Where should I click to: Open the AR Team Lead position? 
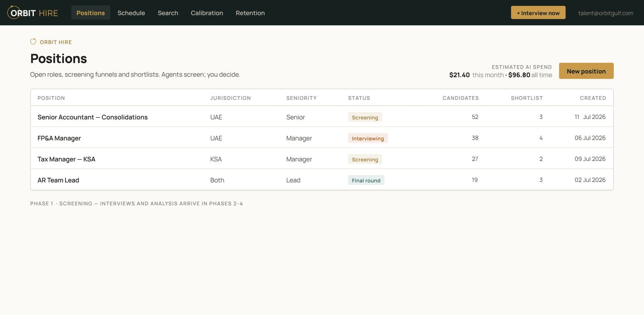pos(58,180)
